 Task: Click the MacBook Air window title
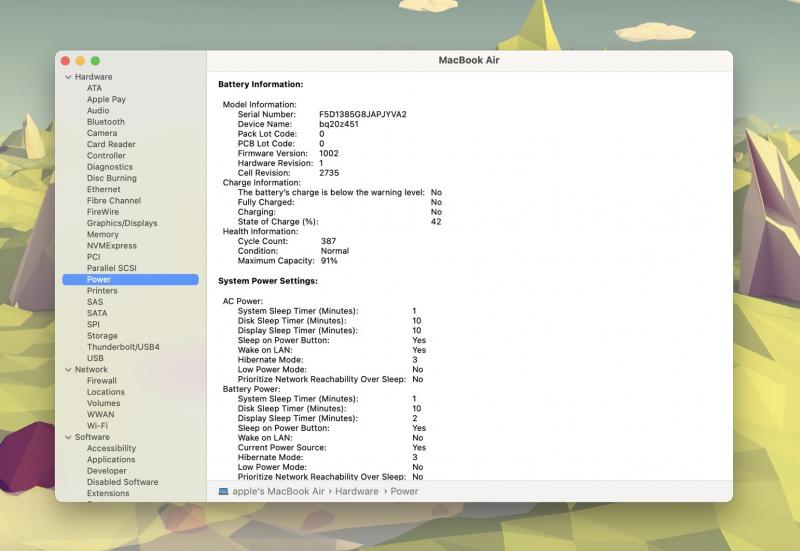469,60
